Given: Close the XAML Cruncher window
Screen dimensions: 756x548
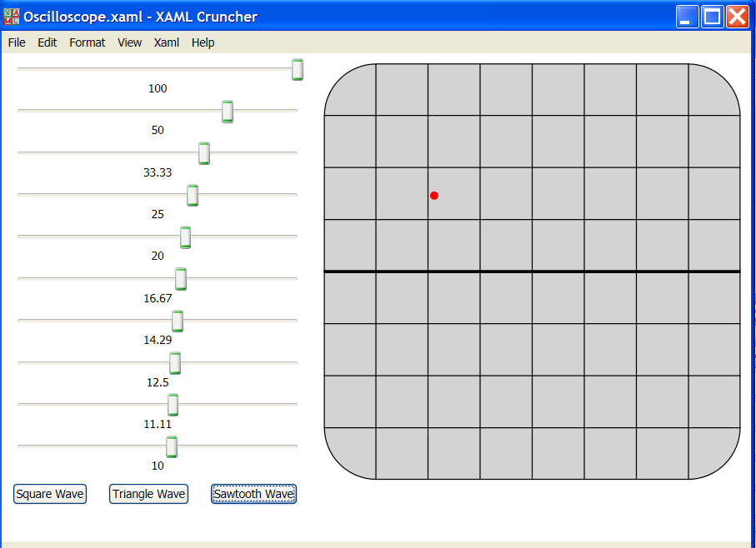Looking at the screenshot, I should (x=738, y=17).
